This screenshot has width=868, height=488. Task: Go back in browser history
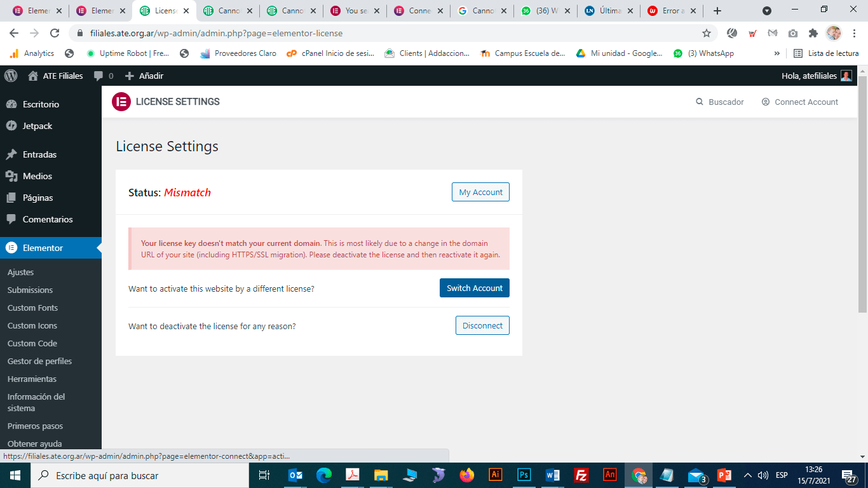point(14,33)
